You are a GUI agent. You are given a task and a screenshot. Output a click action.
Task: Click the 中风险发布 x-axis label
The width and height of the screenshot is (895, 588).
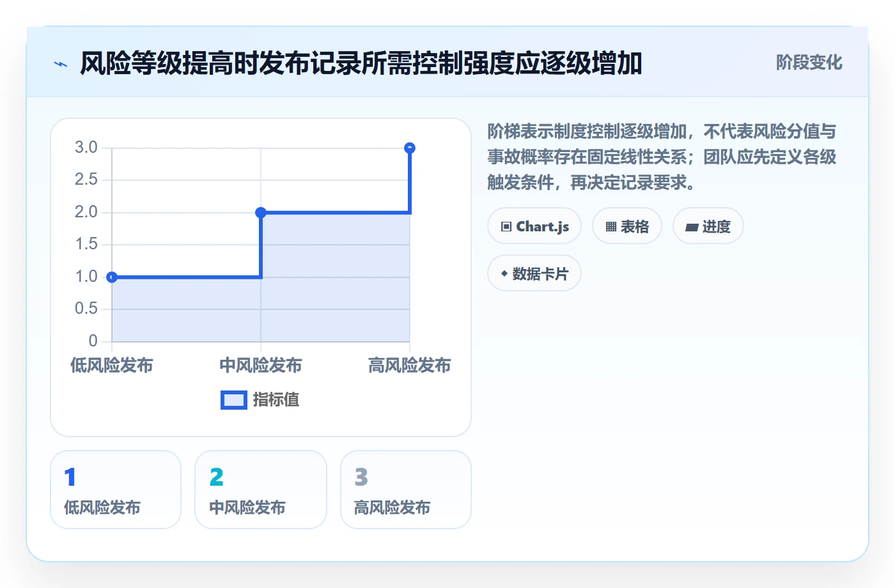point(261,366)
